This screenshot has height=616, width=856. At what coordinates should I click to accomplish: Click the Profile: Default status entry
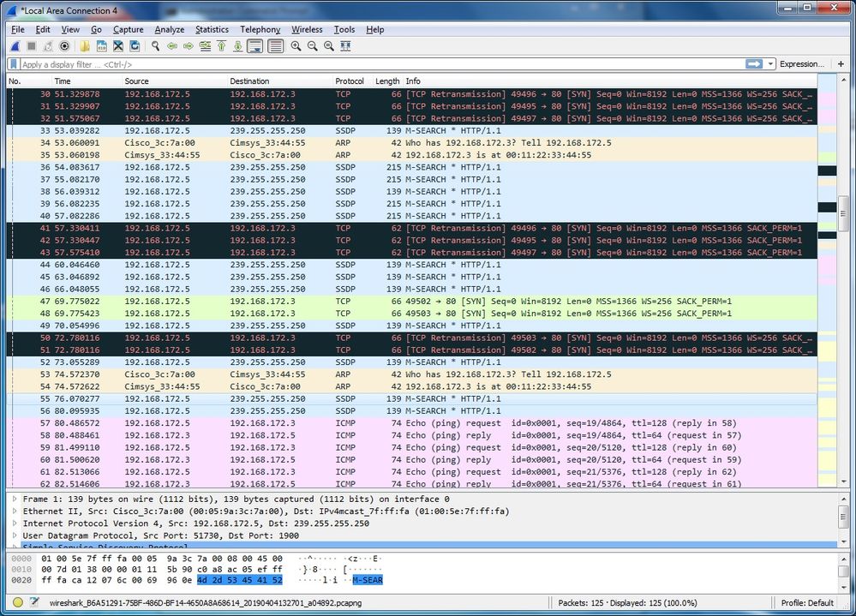[807, 603]
